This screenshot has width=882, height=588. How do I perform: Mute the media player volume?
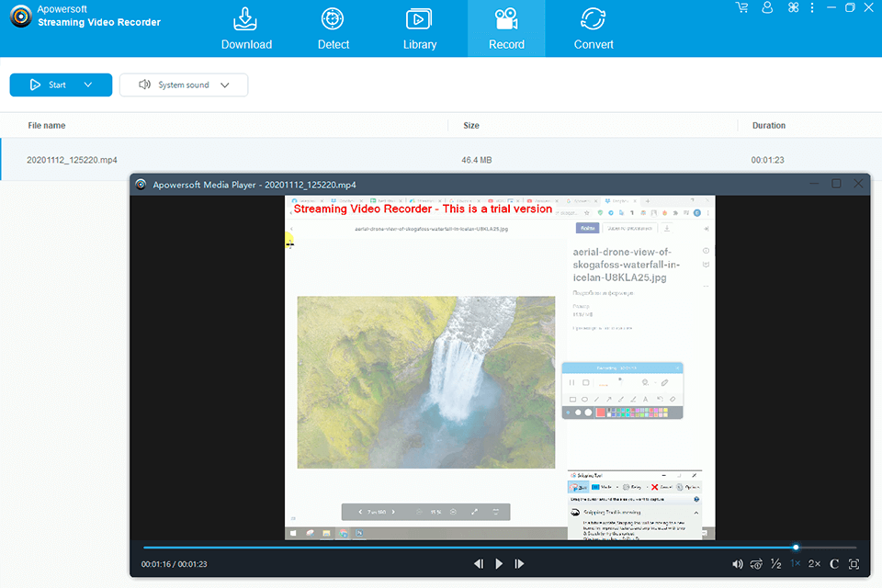(737, 563)
